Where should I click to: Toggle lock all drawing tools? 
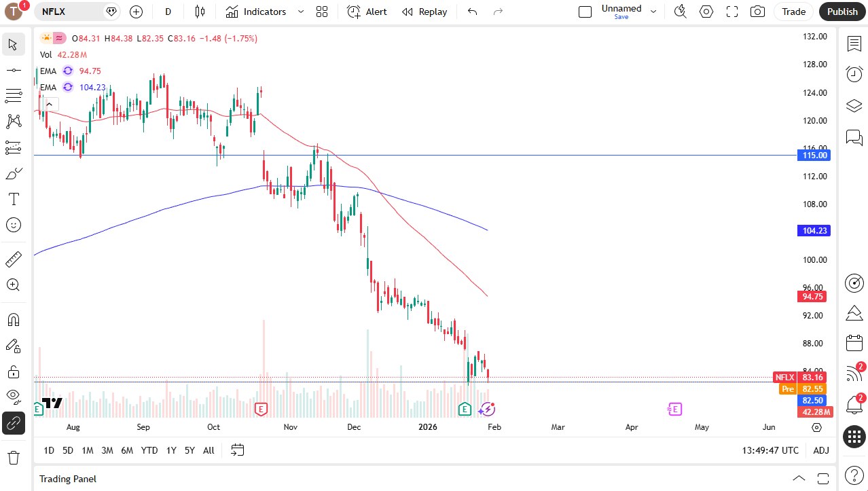coord(13,371)
